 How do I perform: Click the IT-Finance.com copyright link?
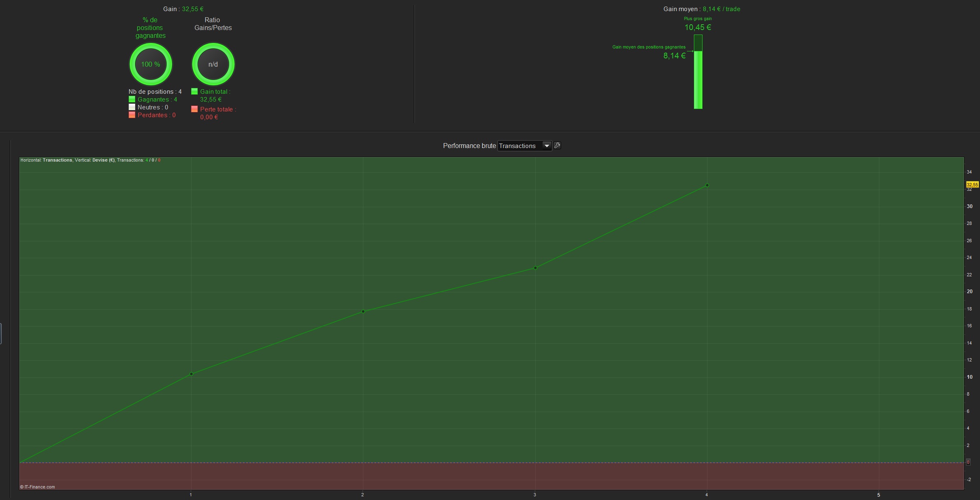37,487
